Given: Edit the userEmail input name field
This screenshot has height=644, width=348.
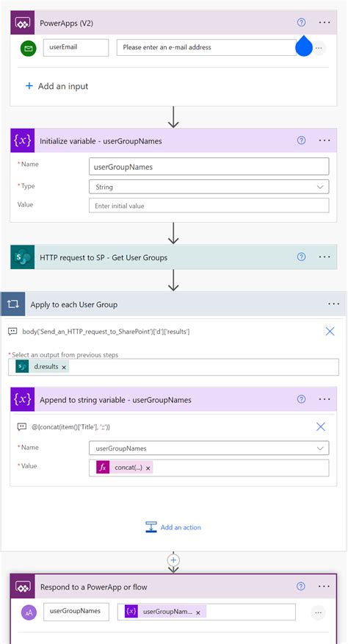Looking at the screenshot, I should pyautogui.click(x=76, y=47).
